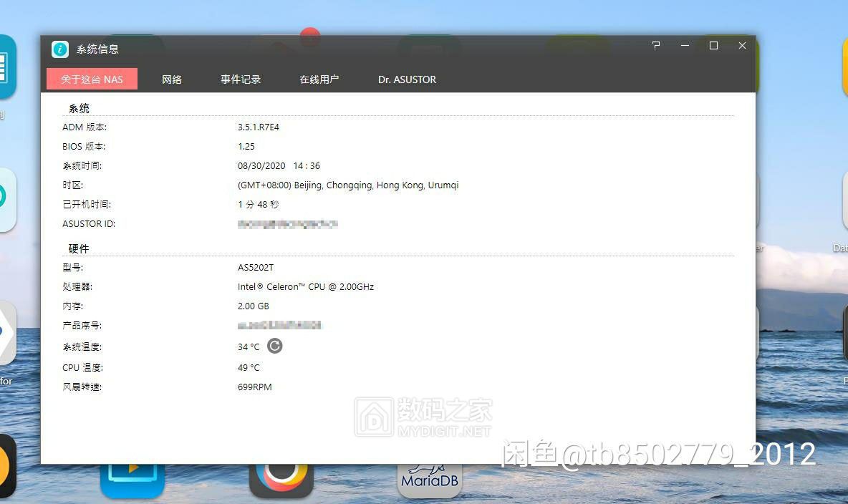This screenshot has height=504, width=848.
Task: Select the CPU temperature value 49 °C
Action: point(249,368)
